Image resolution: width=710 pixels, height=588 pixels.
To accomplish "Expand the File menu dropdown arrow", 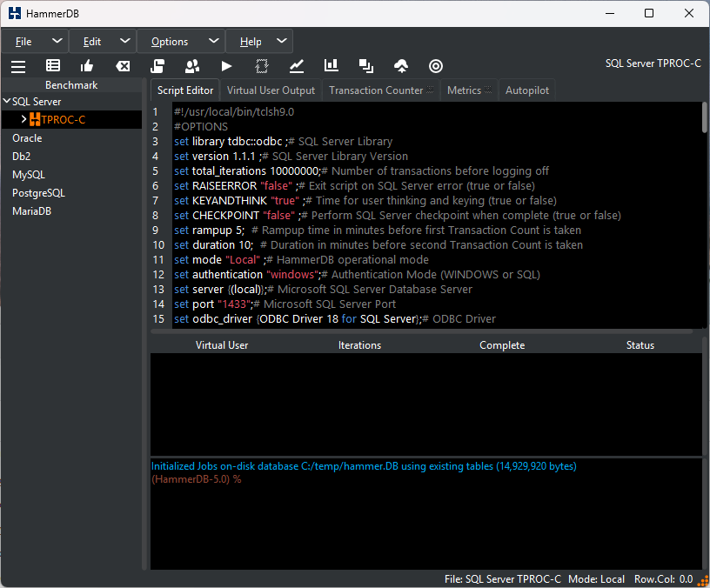I will point(57,41).
